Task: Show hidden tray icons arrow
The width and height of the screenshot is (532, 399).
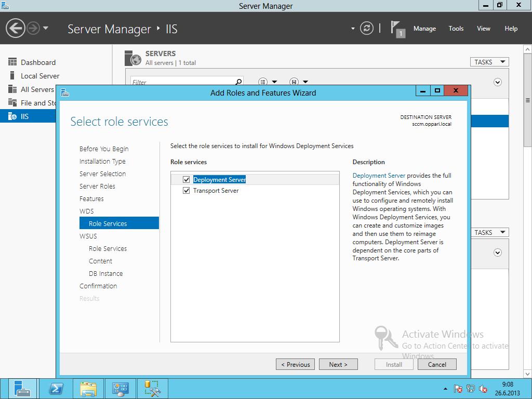Action: point(445,389)
